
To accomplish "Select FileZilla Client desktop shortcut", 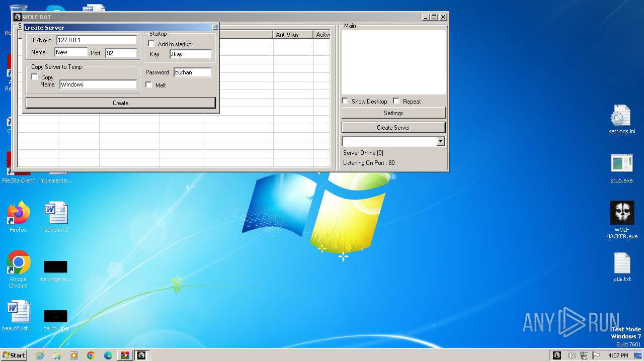I will [x=18, y=168].
